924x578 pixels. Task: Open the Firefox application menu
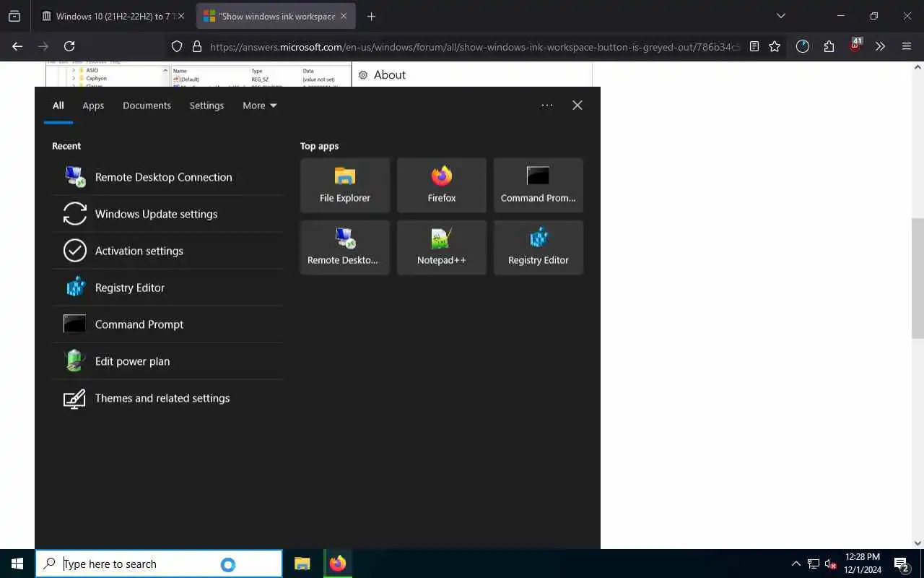click(x=907, y=46)
